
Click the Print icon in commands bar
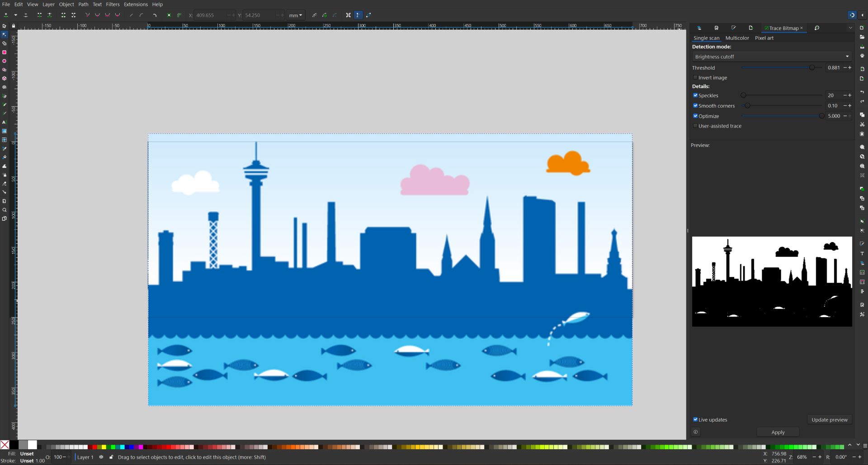(x=862, y=56)
